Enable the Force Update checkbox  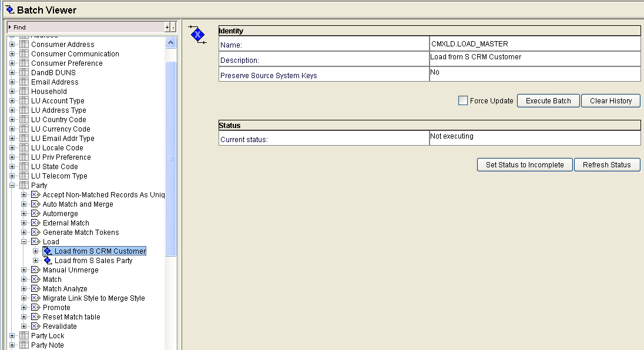(x=462, y=100)
